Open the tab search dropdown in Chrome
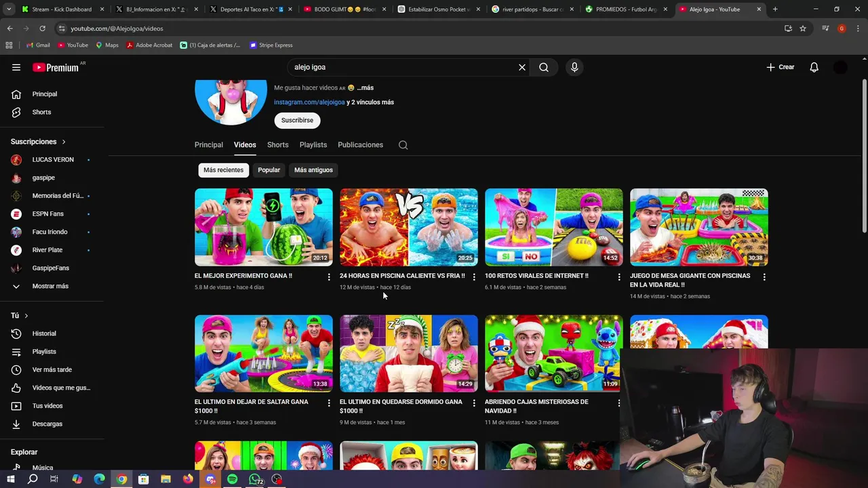This screenshot has height=488, width=868. click(9, 9)
